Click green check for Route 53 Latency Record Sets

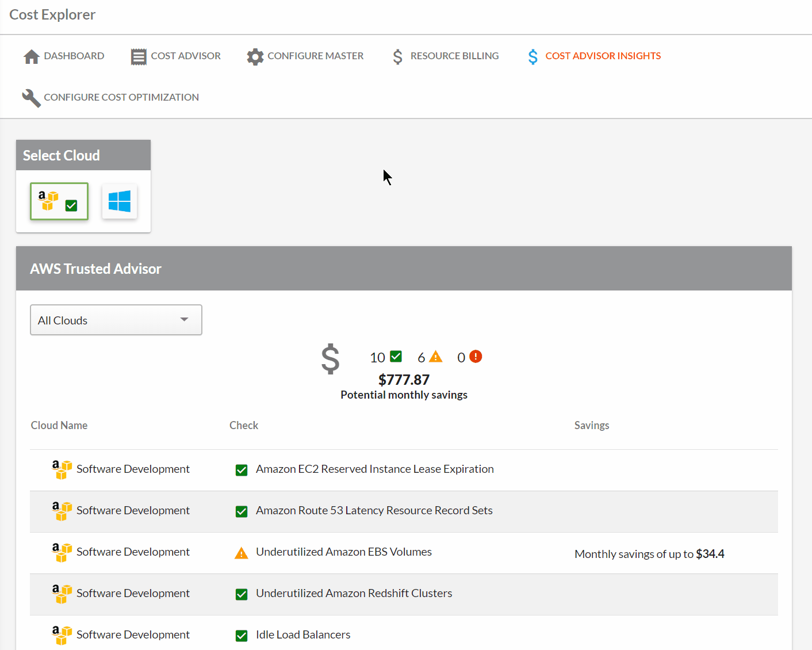coord(242,511)
